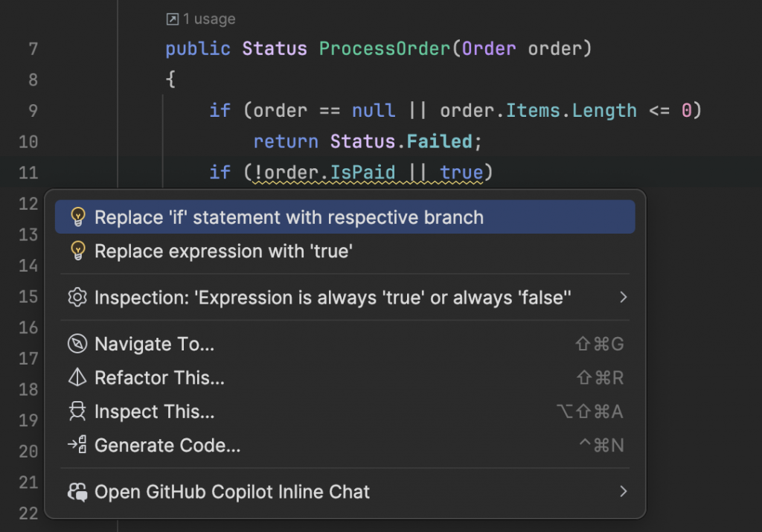Choose Generate Code... menu entry

point(167,446)
